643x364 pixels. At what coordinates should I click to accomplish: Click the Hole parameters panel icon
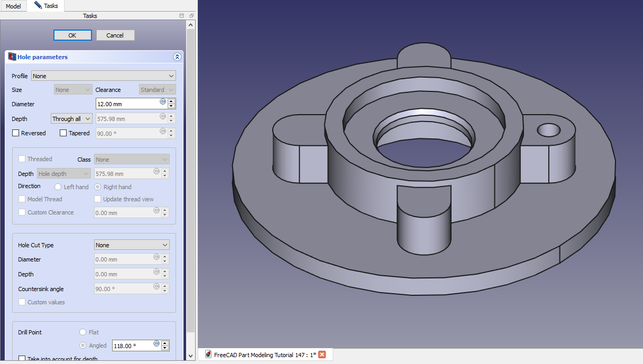click(12, 57)
